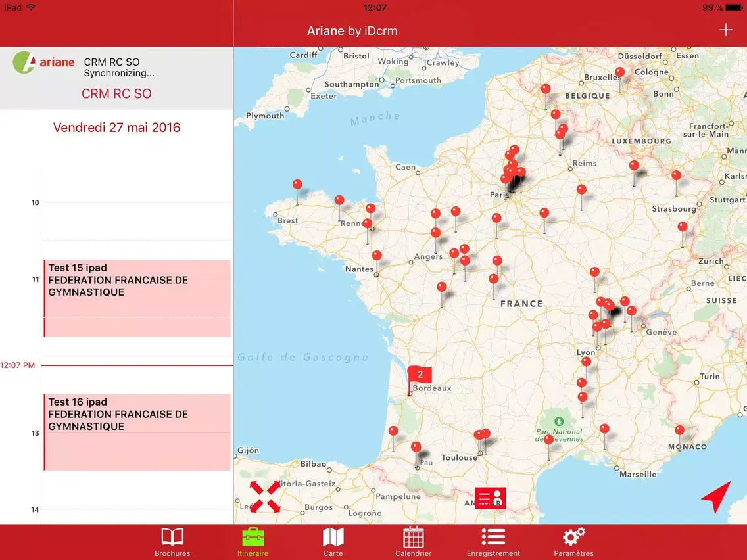Click the Synchronizing... status text
The height and width of the screenshot is (560, 747).
pos(119,74)
